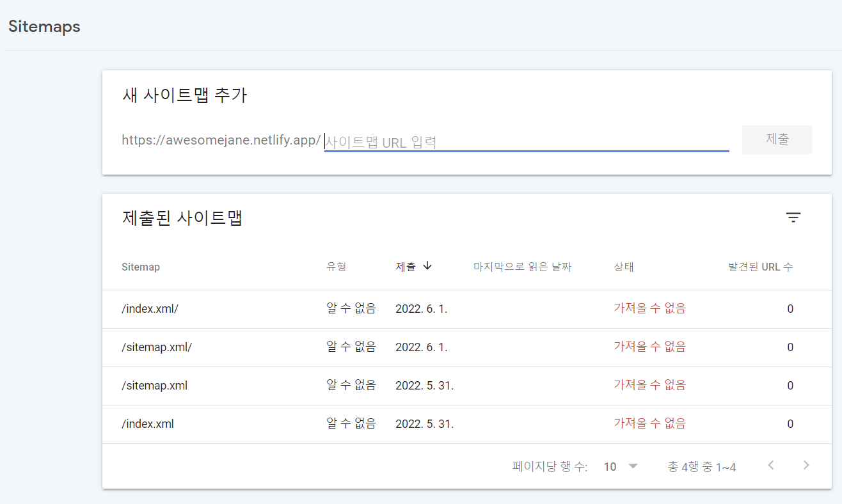Click the 2022. 5. 31. date of /index.xml
This screenshot has width=842, height=504.
pyautogui.click(x=425, y=424)
